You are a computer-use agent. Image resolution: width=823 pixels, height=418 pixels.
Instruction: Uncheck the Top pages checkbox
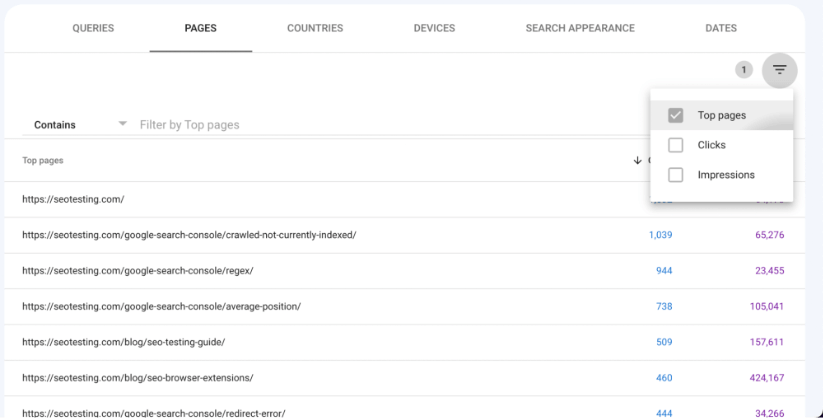coord(676,115)
